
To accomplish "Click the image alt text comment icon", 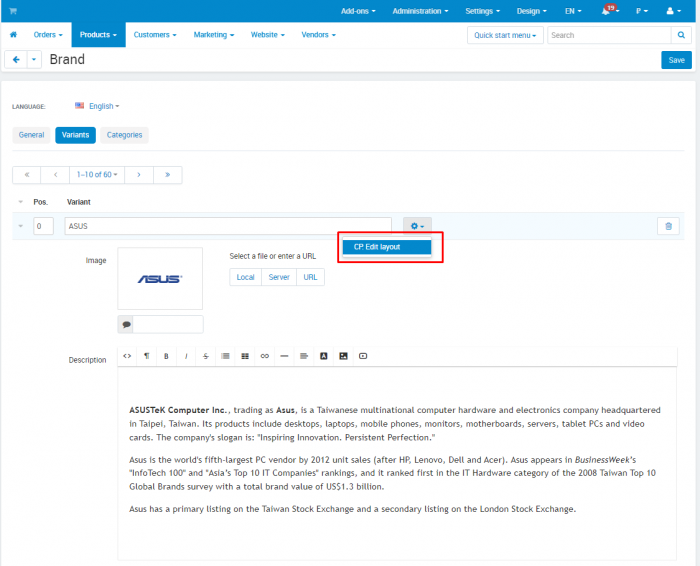I will [126, 325].
